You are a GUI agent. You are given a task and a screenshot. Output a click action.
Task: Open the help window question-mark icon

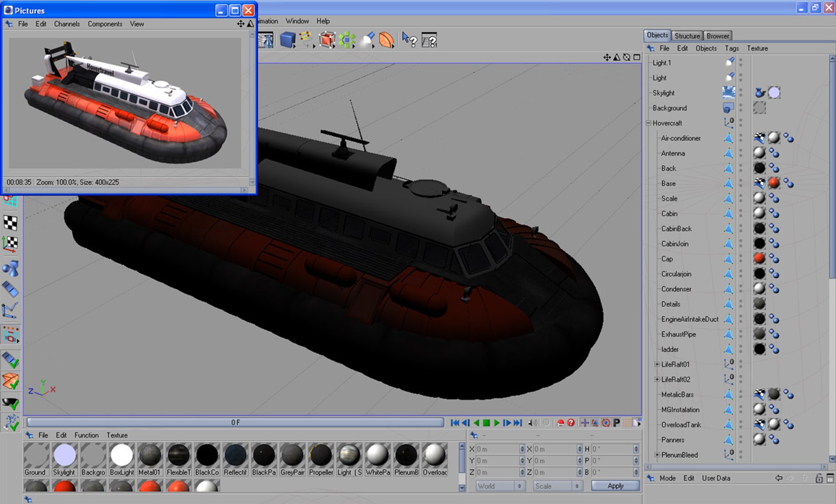pyautogui.click(x=429, y=40)
